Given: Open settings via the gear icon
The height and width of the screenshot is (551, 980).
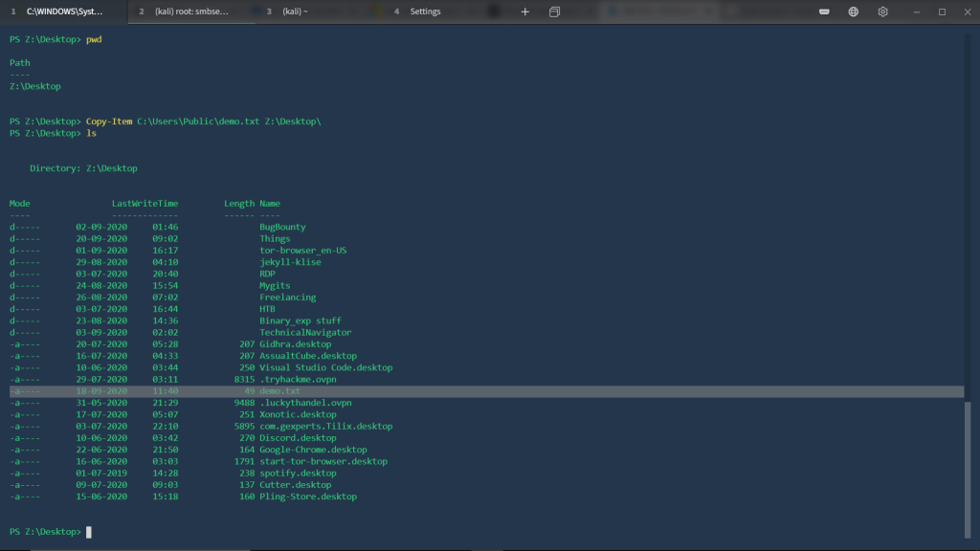Looking at the screenshot, I should coord(882,11).
